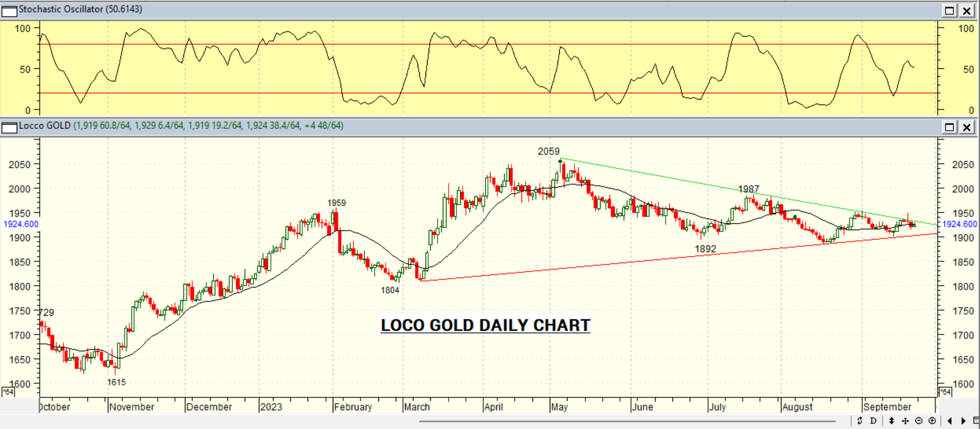Click the refresh chart icon
Image resolution: width=980 pixels, height=429 pixels.
coord(860,421)
